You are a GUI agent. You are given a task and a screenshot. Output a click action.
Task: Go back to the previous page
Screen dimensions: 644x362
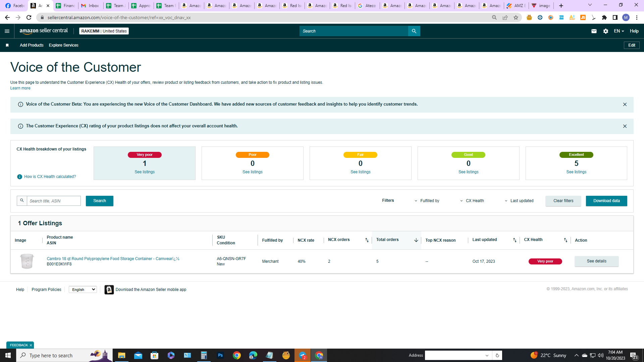[x=7, y=17]
